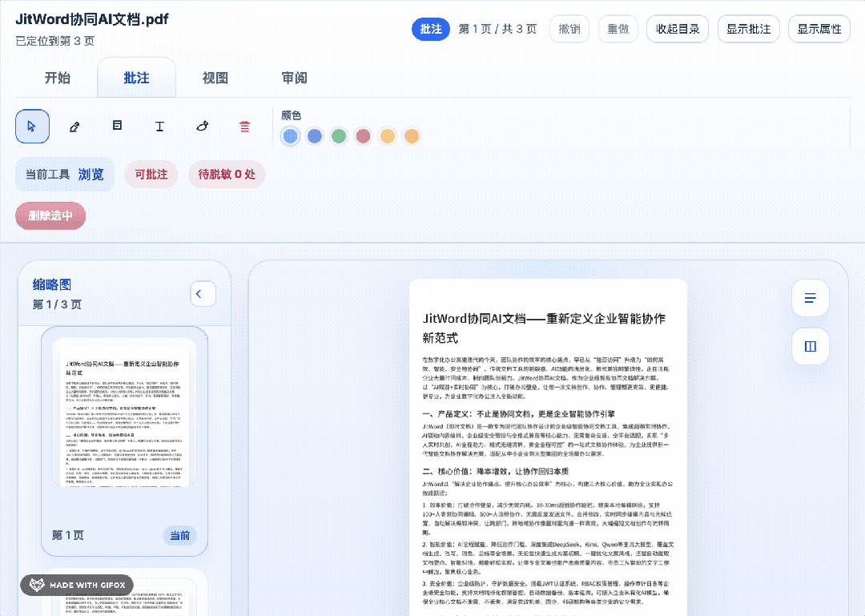Viewport: 865px width, 616px height.
Task: Pick the pink-red color swatch
Action: coord(363,136)
